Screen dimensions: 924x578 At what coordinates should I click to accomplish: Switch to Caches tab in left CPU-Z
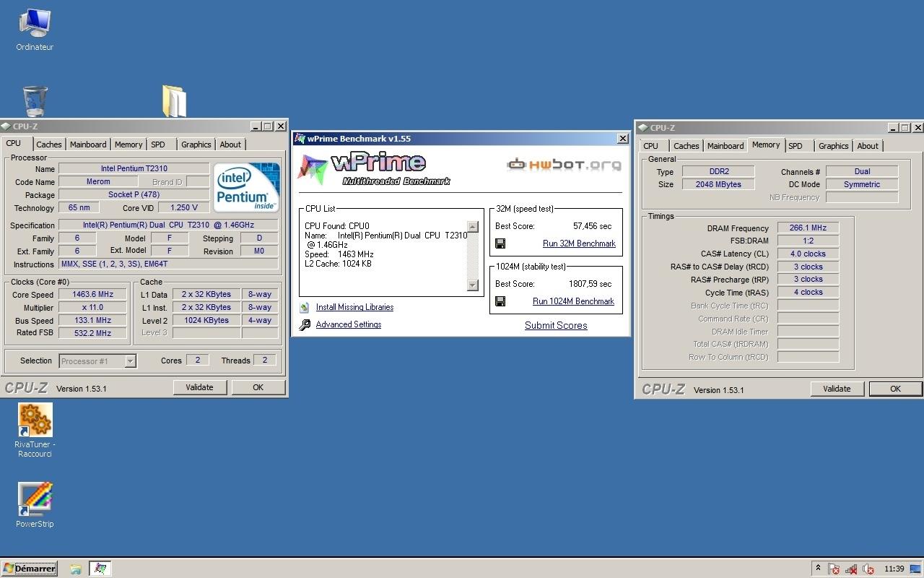pyautogui.click(x=49, y=144)
